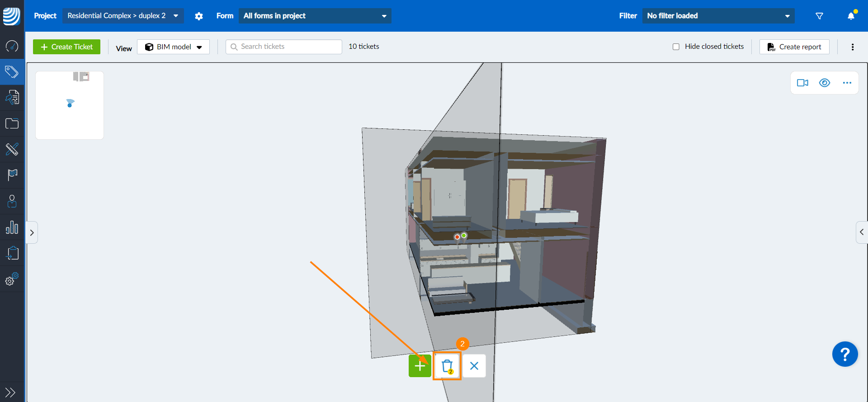Open the camera viewpoint icon in viewer
Image resolution: width=868 pixels, height=402 pixels.
point(802,83)
